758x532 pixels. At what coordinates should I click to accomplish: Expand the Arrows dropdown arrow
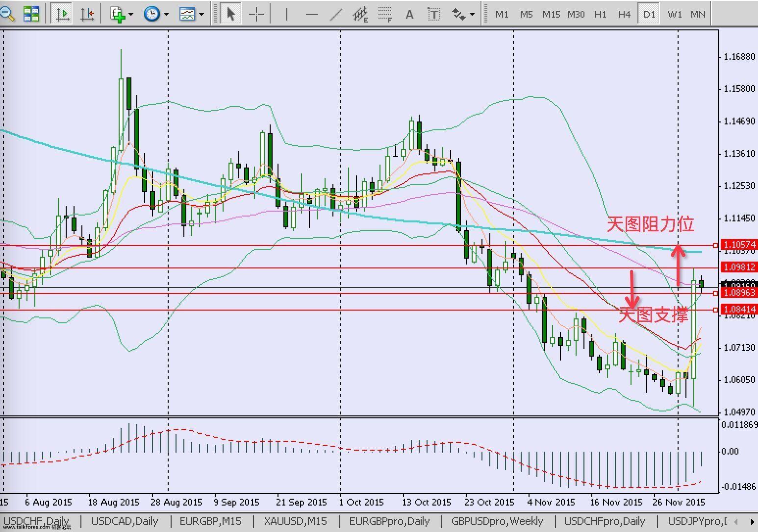point(472,15)
